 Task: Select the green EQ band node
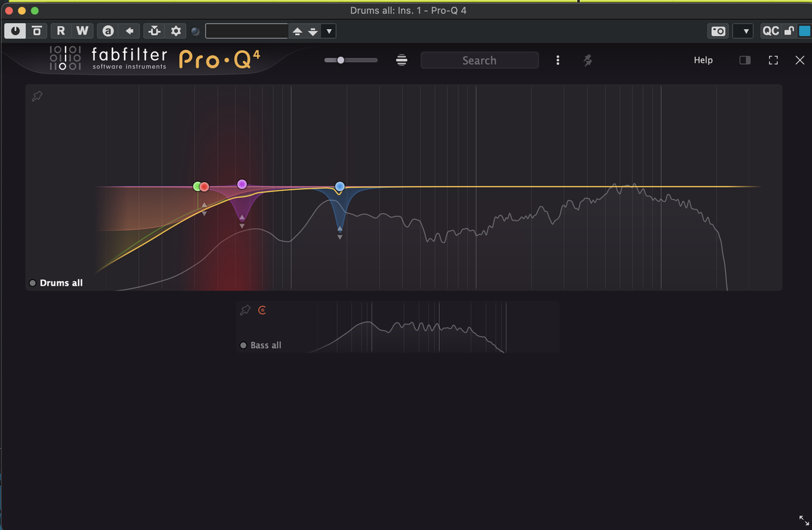[197, 186]
